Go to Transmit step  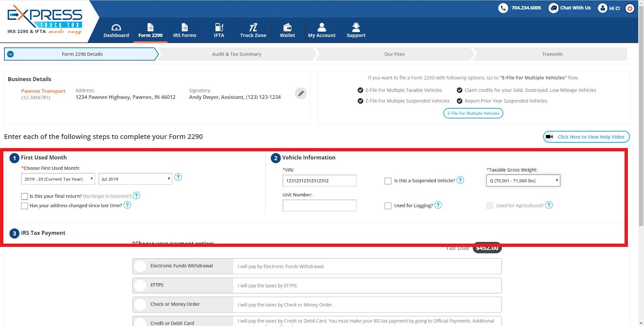pyautogui.click(x=552, y=54)
